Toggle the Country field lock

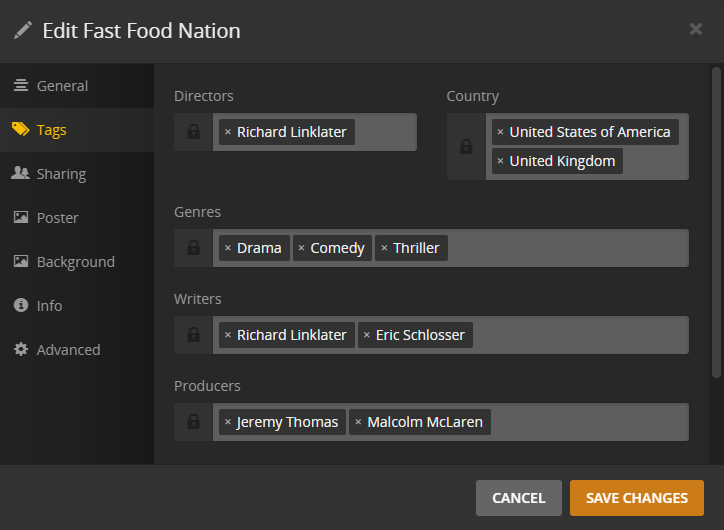466,147
